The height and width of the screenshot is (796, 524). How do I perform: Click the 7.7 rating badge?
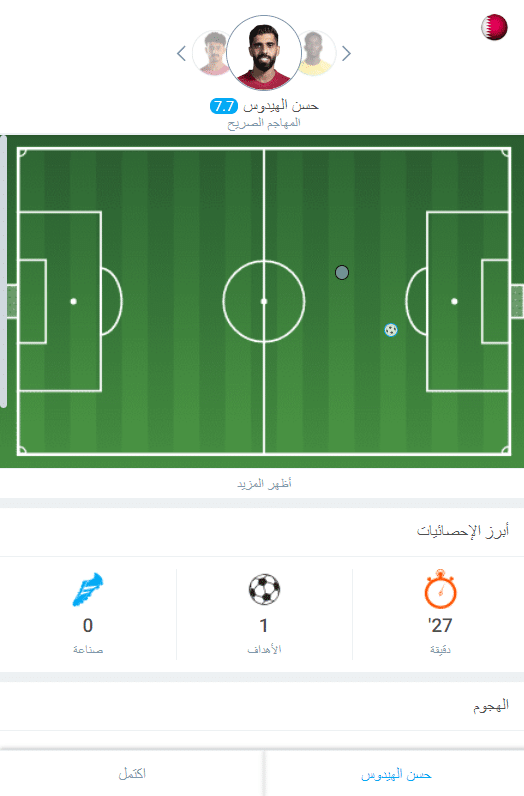(x=223, y=106)
